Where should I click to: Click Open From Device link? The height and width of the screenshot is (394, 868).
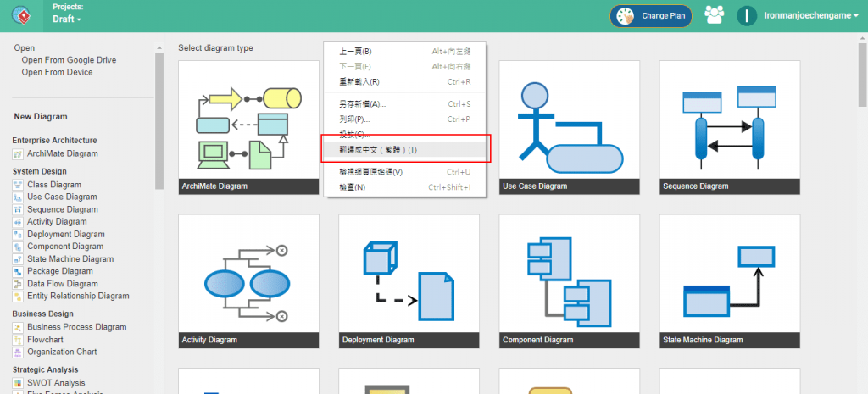[57, 72]
